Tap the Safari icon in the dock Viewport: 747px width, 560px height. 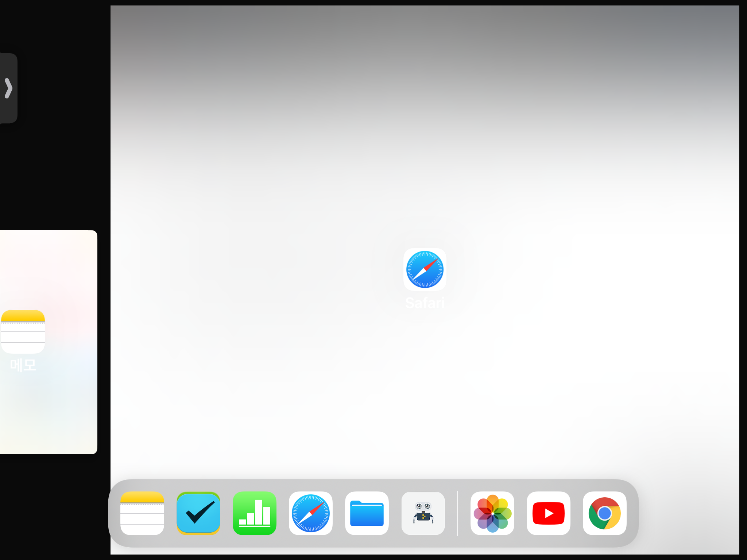click(310, 513)
